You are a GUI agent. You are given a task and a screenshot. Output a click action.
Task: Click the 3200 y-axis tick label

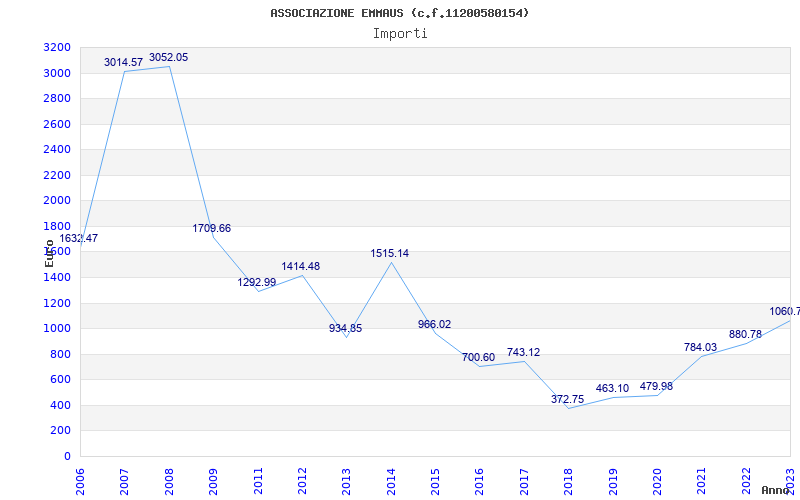point(57,48)
